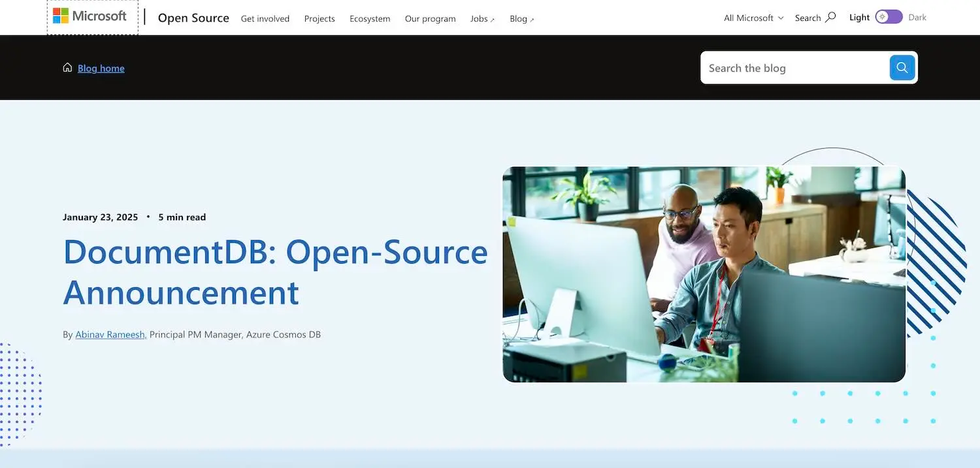Click the home icon next to Blog home
The height and width of the screenshot is (468, 980).
click(67, 67)
